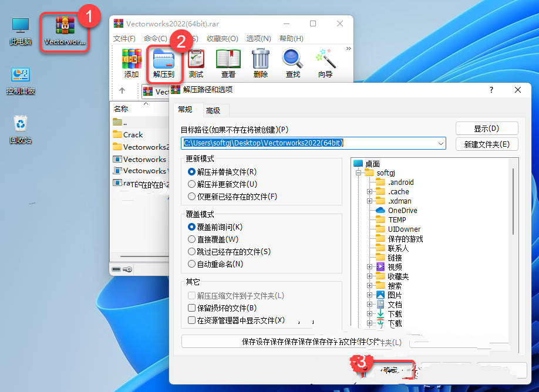Select 解压并更新文件(U) radio button
This screenshot has height=392, width=539.
click(x=191, y=184)
